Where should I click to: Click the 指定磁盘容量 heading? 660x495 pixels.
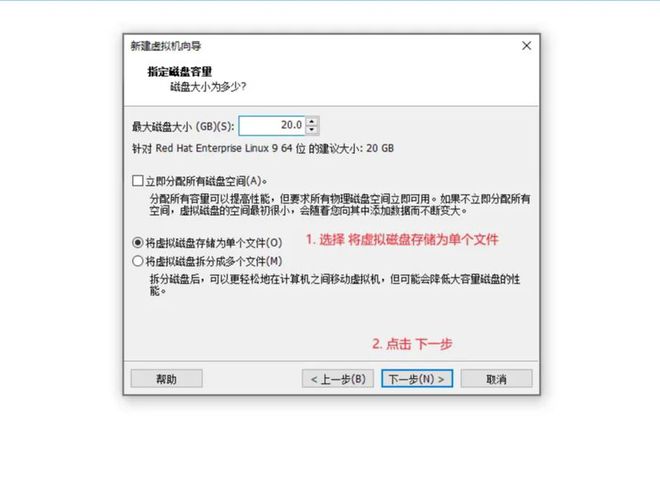click(x=180, y=71)
